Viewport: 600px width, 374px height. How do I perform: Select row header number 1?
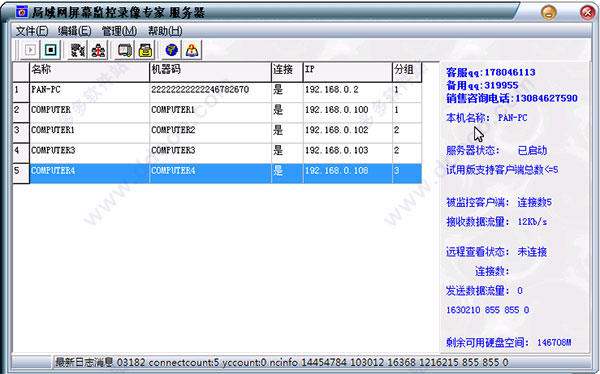[21, 92]
